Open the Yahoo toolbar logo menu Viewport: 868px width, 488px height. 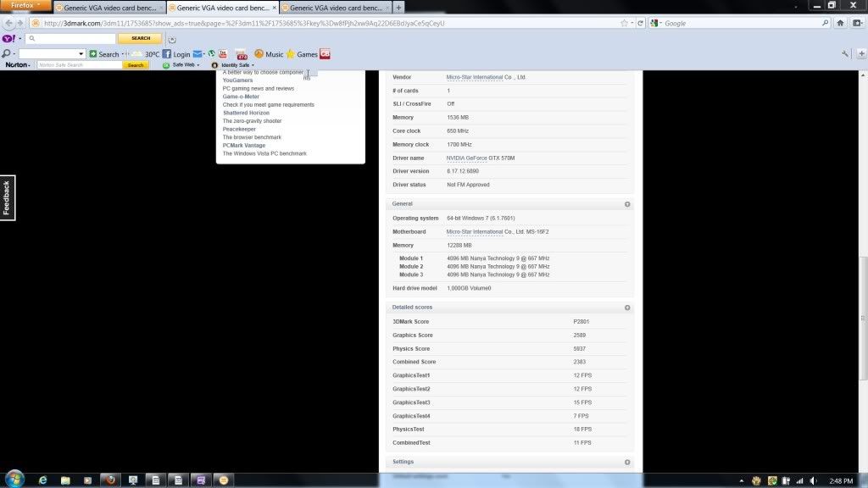pos(8,39)
